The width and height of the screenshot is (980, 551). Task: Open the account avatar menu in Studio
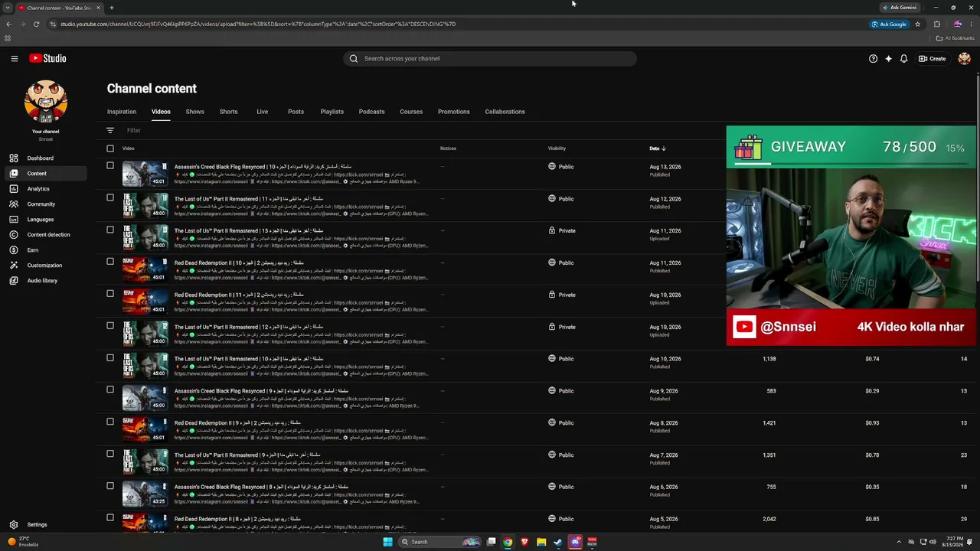pyautogui.click(x=964, y=58)
